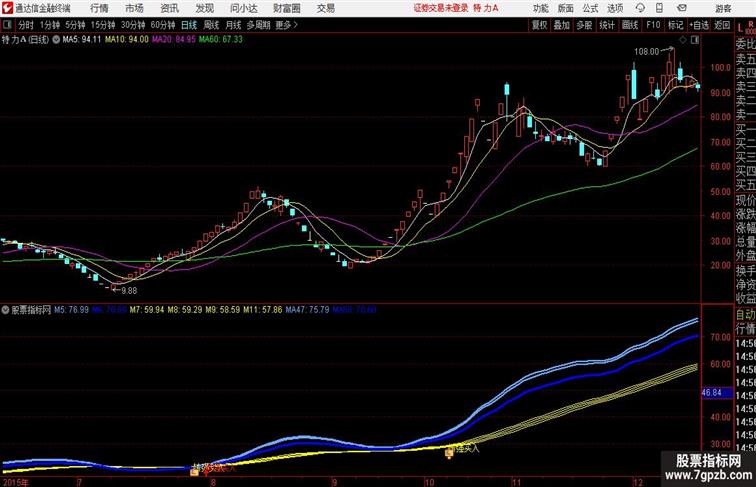Switch to the 60分钟 period tab
This screenshot has height=487, width=756.
click(x=163, y=25)
